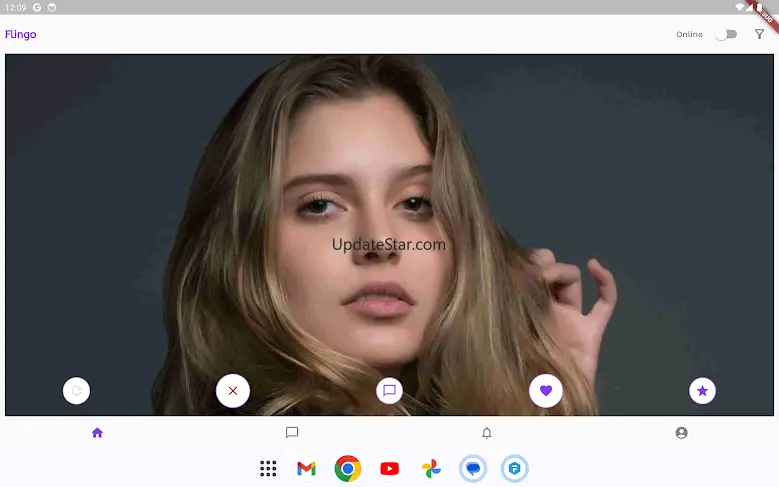
Task: Tap the rewind/undo circular button on photo
Action: pyautogui.click(x=77, y=391)
